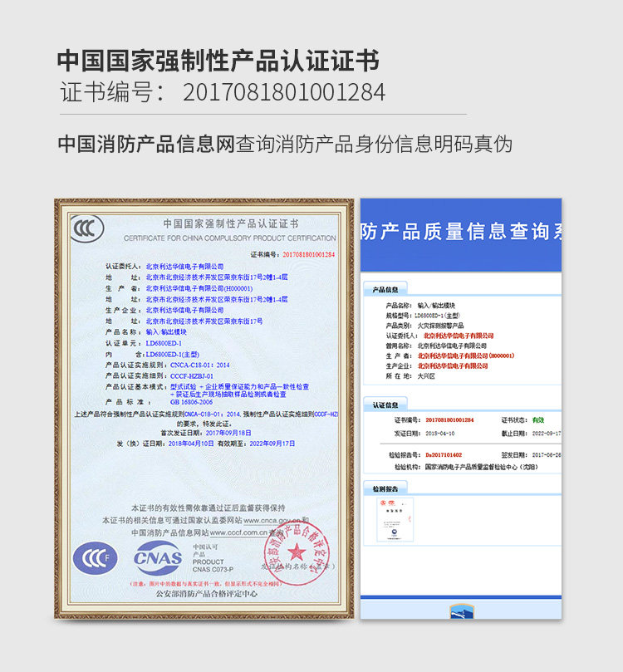
Task: Click the 产品标准 value GB 16806-2006
Action: (192, 402)
